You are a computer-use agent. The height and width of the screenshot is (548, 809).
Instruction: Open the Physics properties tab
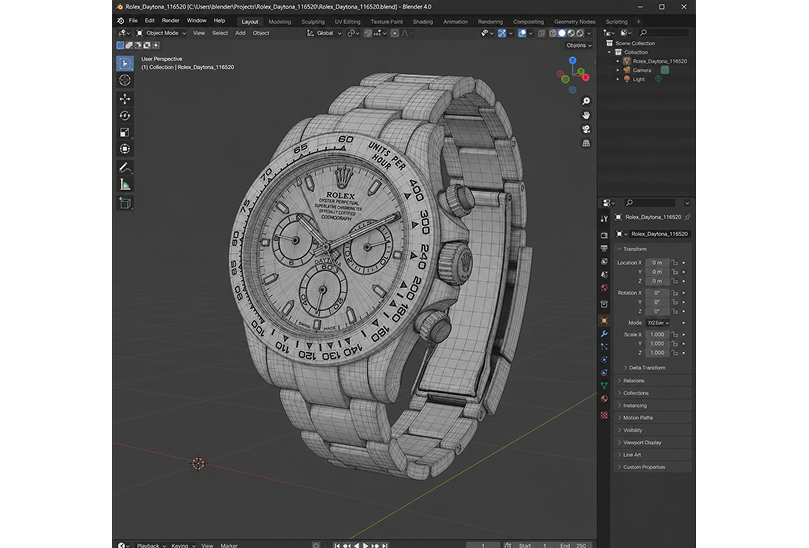(x=604, y=359)
